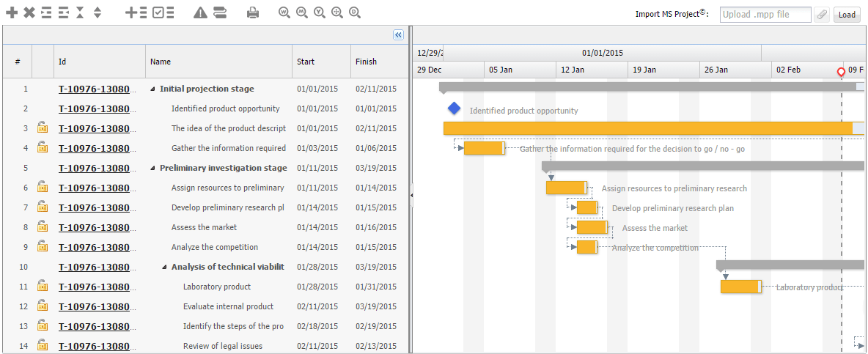868x354 pixels.
Task: Click the orange 'Assess the market' Gantt bar
Action: pyautogui.click(x=592, y=227)
